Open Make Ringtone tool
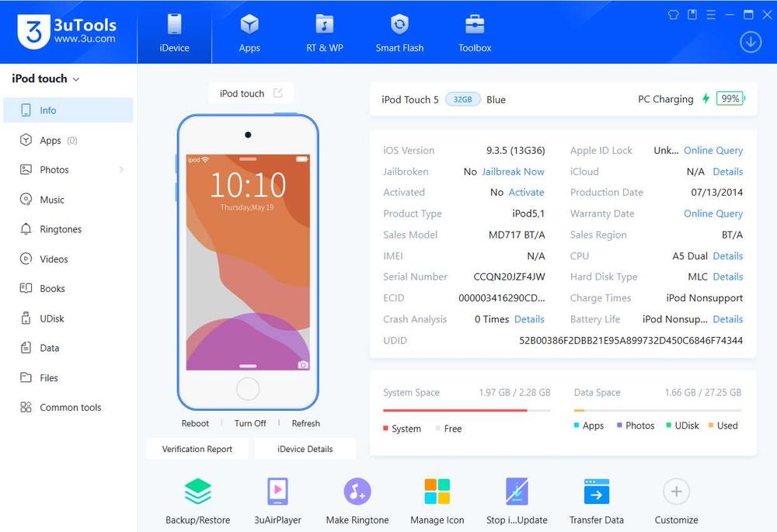 point(357,501)
